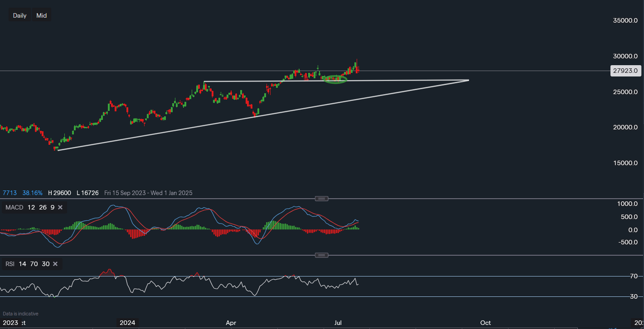
Task: Click the MACD panel resize handle
Action: [x=321, y=198]
